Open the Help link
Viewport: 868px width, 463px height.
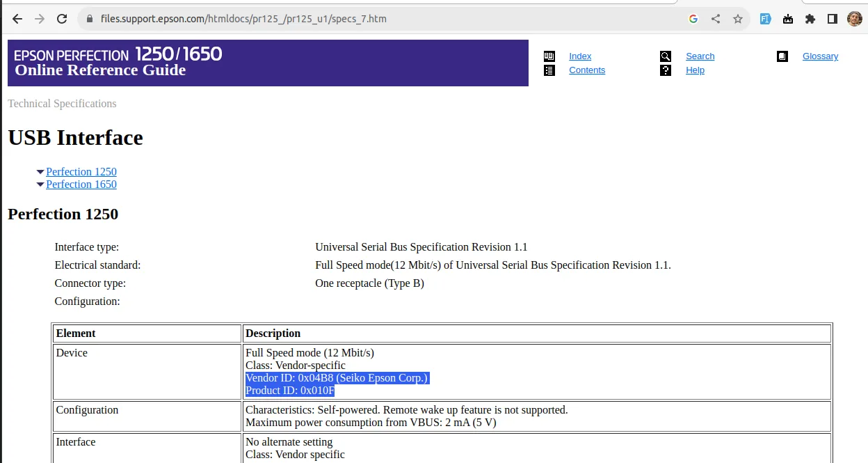(695, 70)
